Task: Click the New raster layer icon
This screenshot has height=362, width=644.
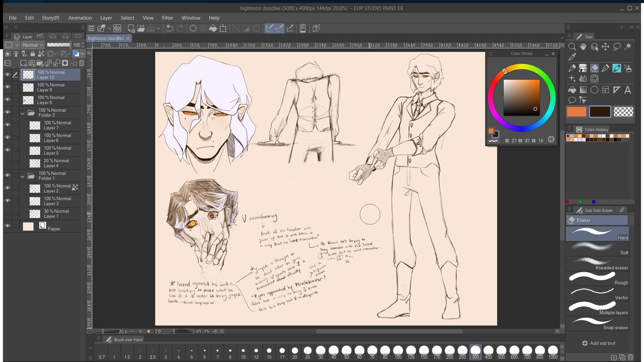Action: (24, 63)
